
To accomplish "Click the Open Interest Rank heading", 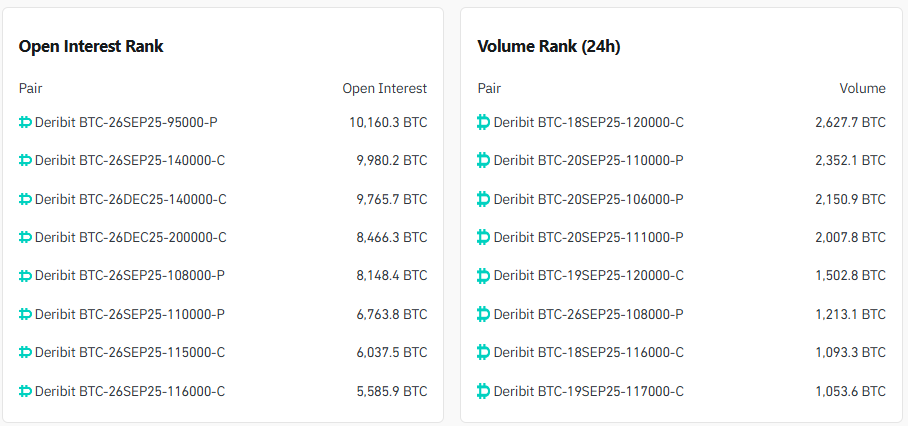I will coord(91,46).
